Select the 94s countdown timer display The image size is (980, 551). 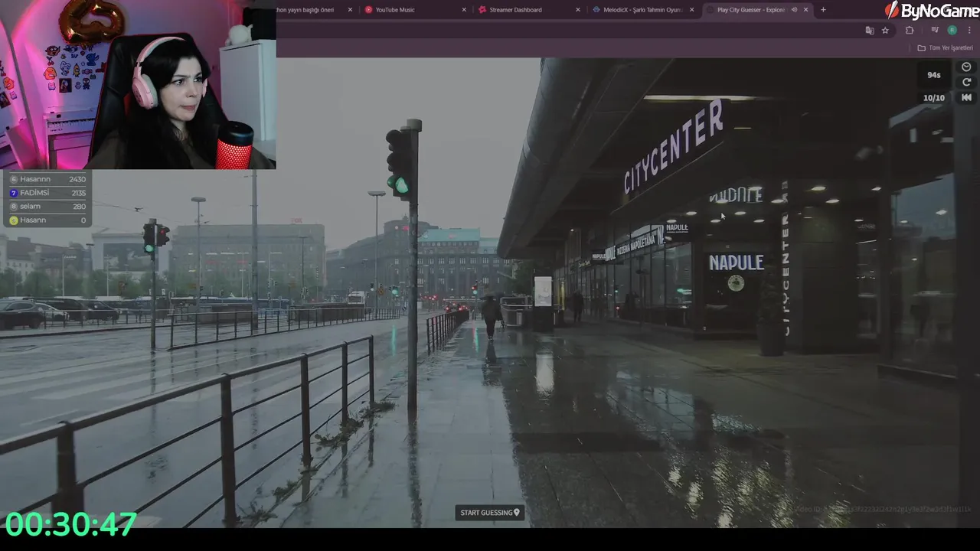(x=934, y=75)
